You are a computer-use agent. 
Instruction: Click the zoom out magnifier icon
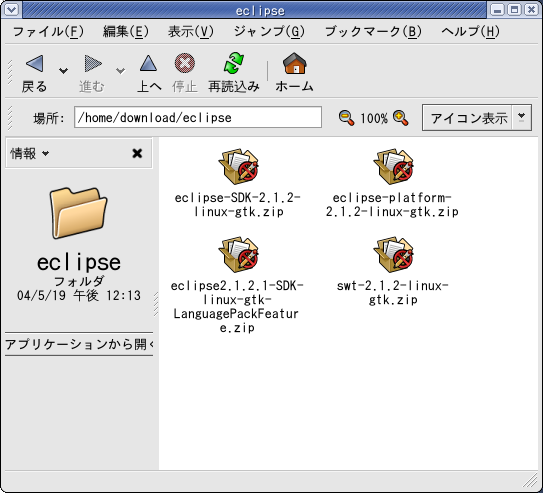point(346,118)
